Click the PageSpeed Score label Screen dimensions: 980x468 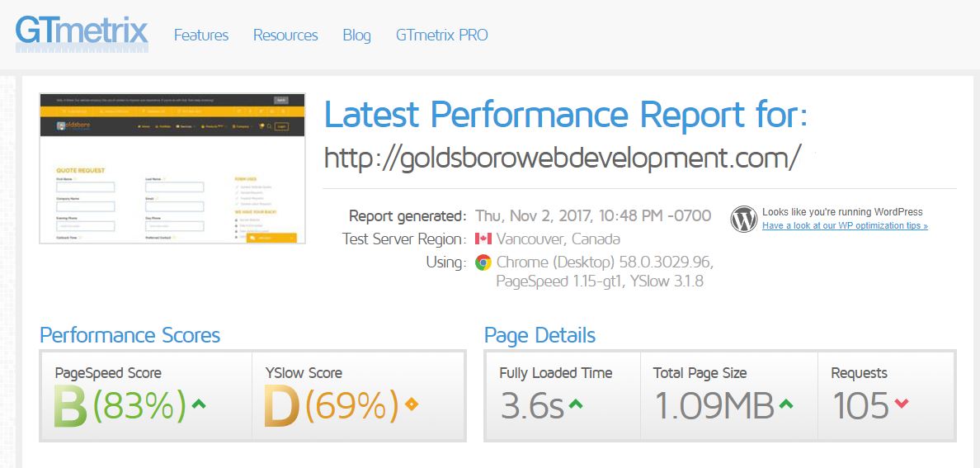pyautogui.click(x=108, y=374)
